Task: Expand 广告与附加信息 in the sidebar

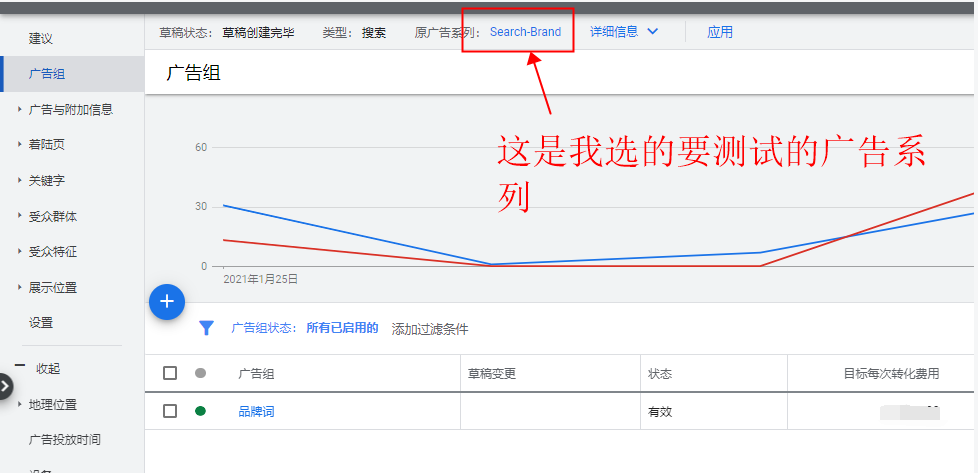Action: click(70, 110)
